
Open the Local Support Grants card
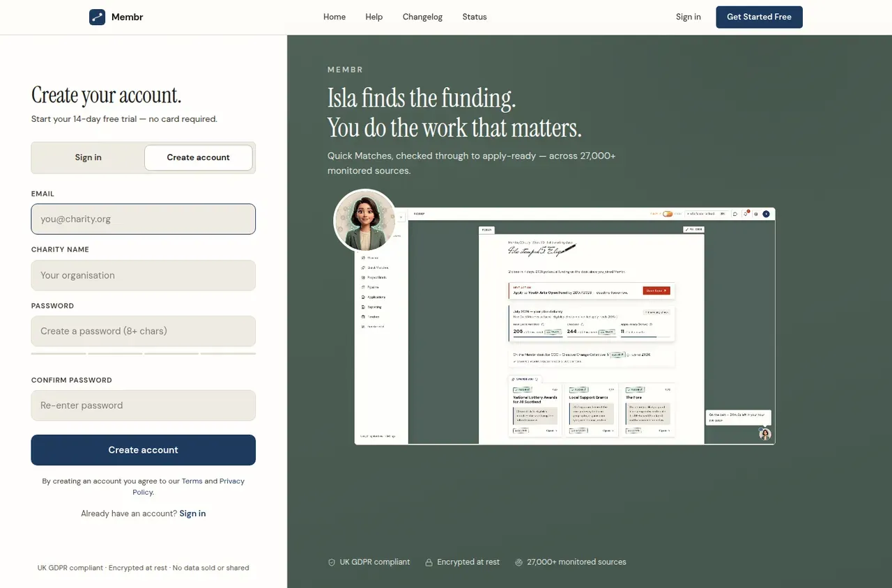[592, 410]
